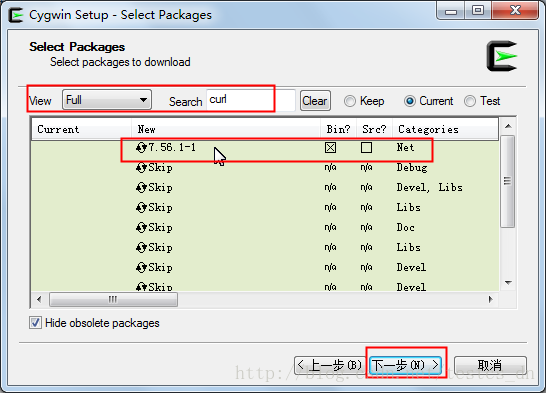Select the Keep radio button
Image resolution: width=546 pixels, height=393 pixels.
350,101
